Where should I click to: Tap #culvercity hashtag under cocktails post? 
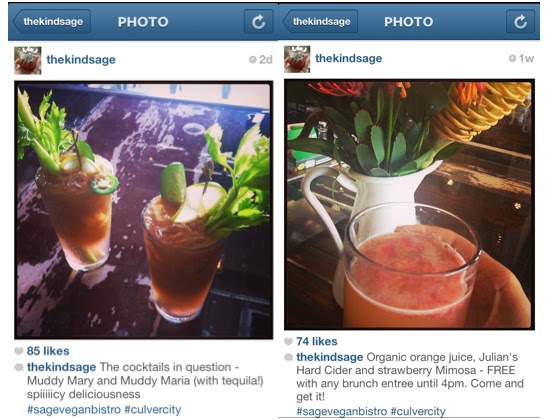pos(153,409)
